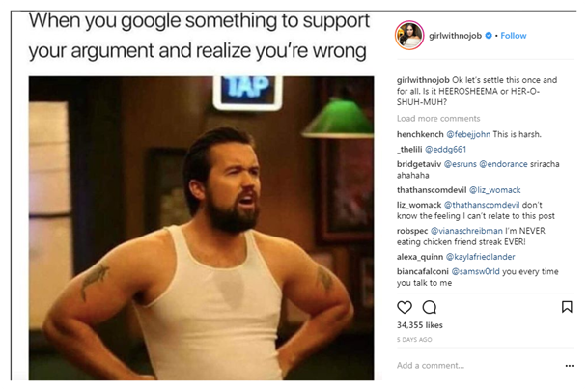Open the @kaylafriedlander mention

[x=481, y=257]
